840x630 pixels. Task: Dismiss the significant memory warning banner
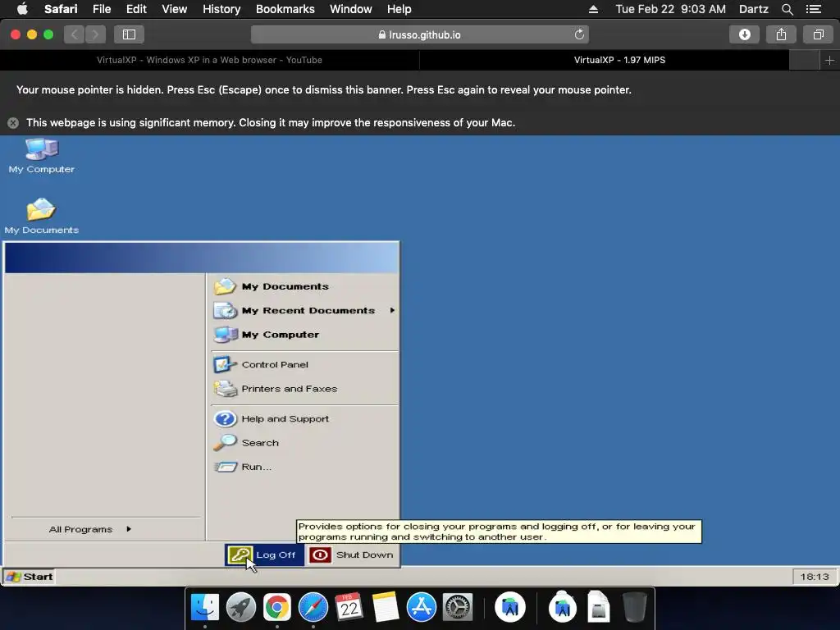(x=13, y=123)
